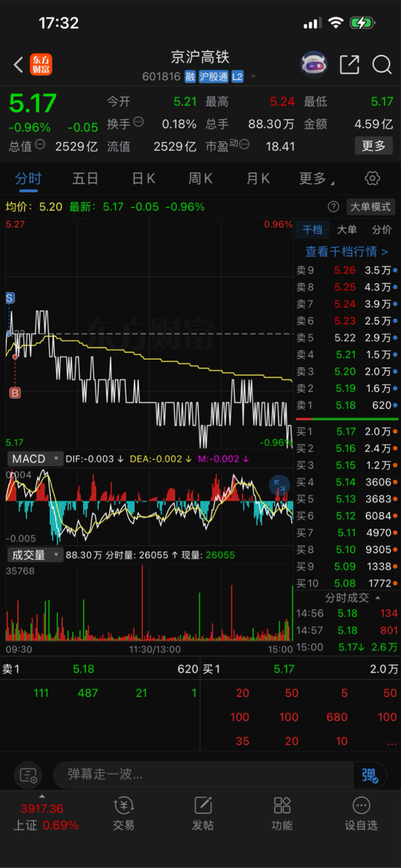Expand the stock code dropdown arrow
The width and height of the screenshot is (401, 868).
click(253, 77)
